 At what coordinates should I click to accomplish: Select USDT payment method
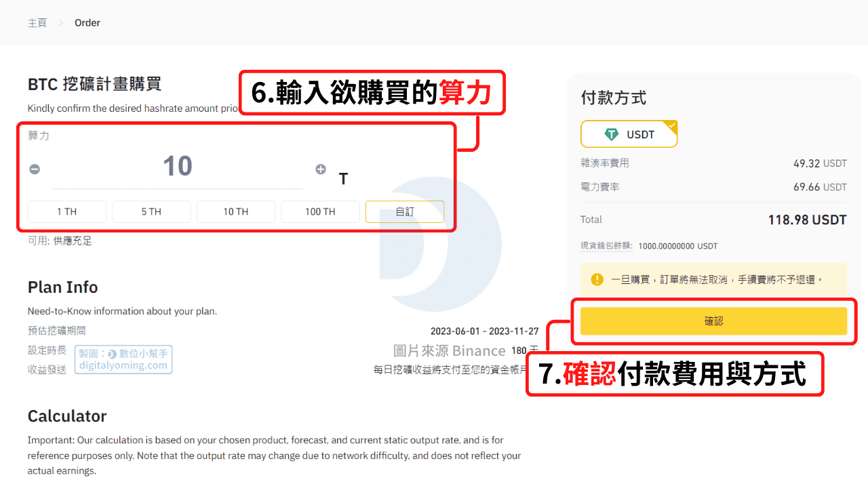[629, 134]
